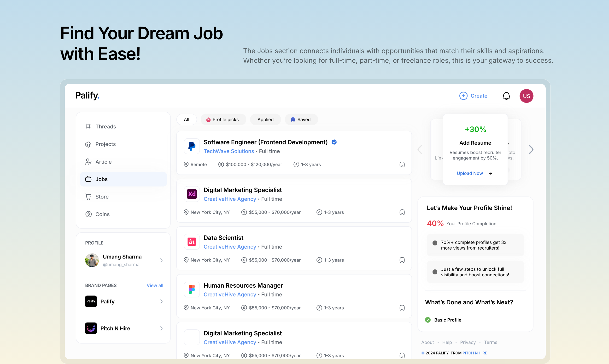Open Threads from sidebar
The height and width of the screenshot is (364, 609).
point(105,127)
